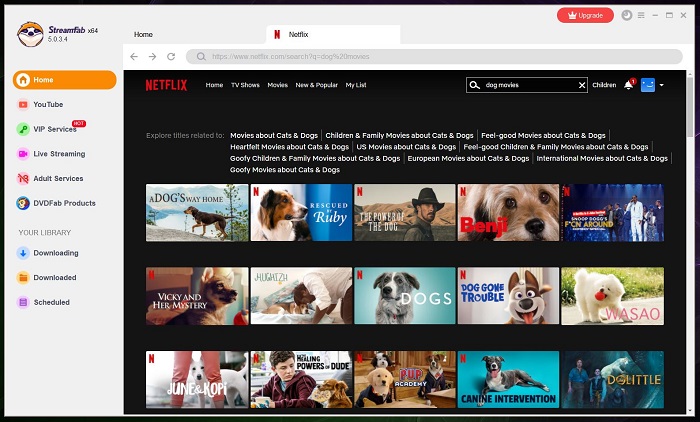Open Dog Gone Trouble thumbnail
This screenshot has height=422, width=700.
coord(508,296)
